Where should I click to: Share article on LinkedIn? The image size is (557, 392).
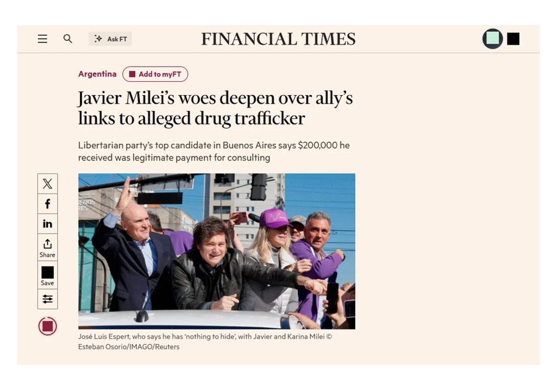point(48,224)
